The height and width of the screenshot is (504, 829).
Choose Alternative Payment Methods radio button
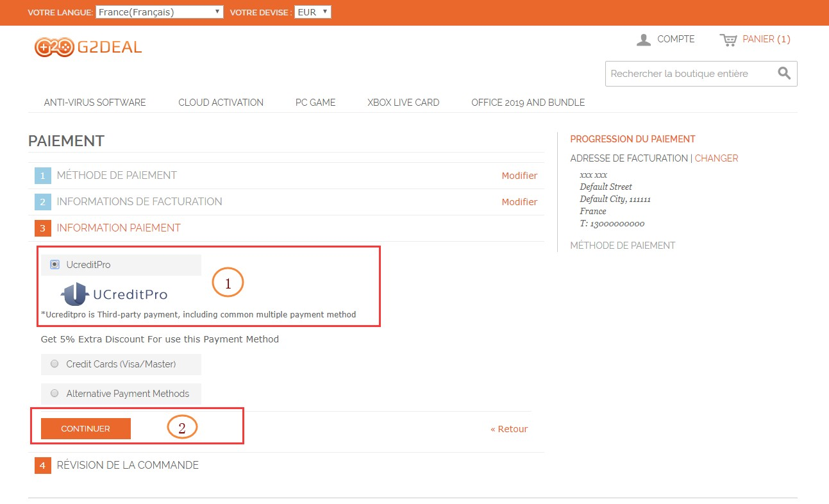54,394
